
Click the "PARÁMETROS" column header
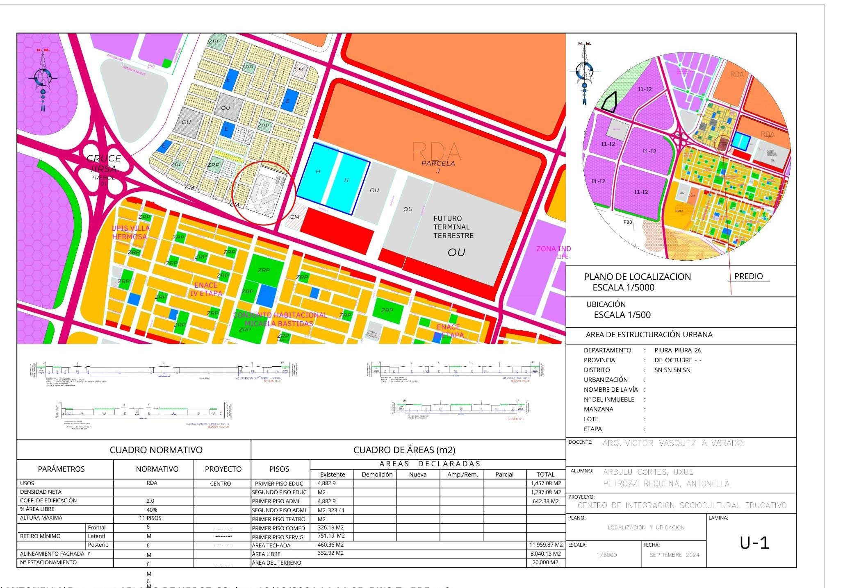pyautogui.click(x=62, y=469)
